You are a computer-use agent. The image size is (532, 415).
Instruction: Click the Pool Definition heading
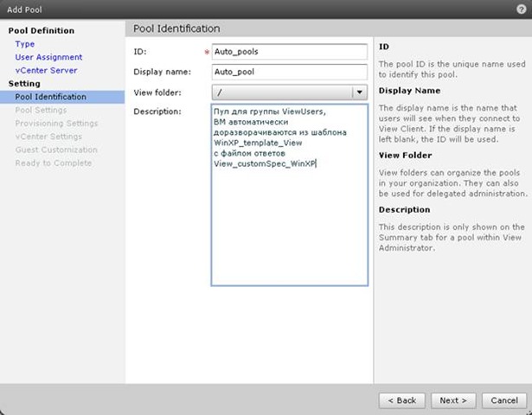tap(42, 30)
